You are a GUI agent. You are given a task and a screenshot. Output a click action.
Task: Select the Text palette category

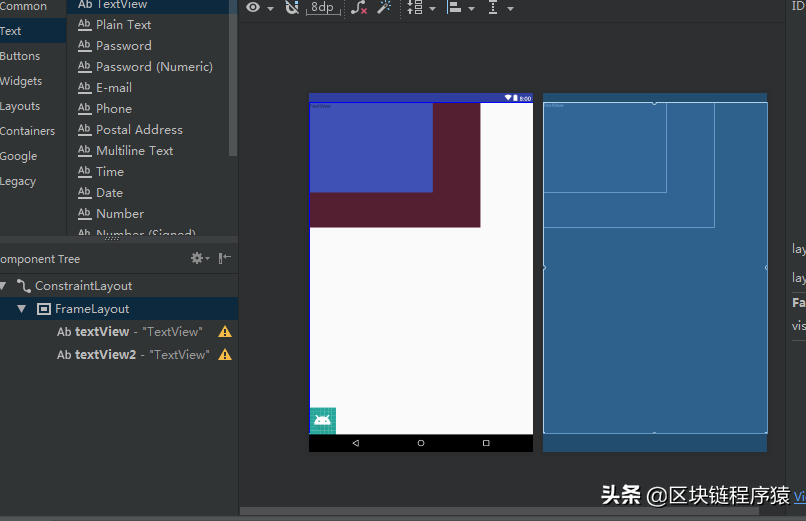[x=33, y=31]
